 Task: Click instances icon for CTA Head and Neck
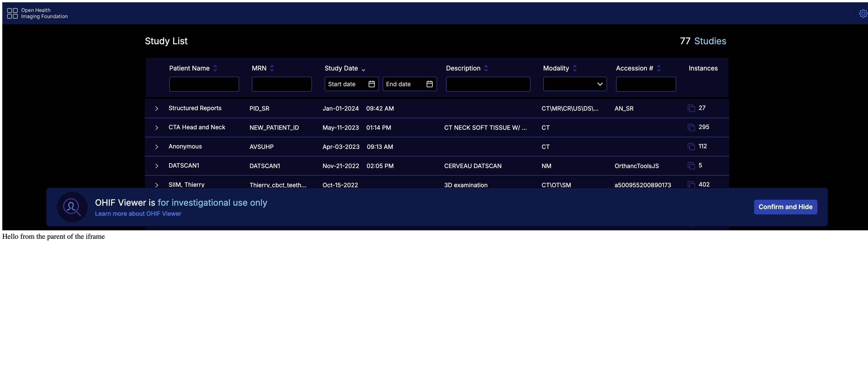coord(691,127)
